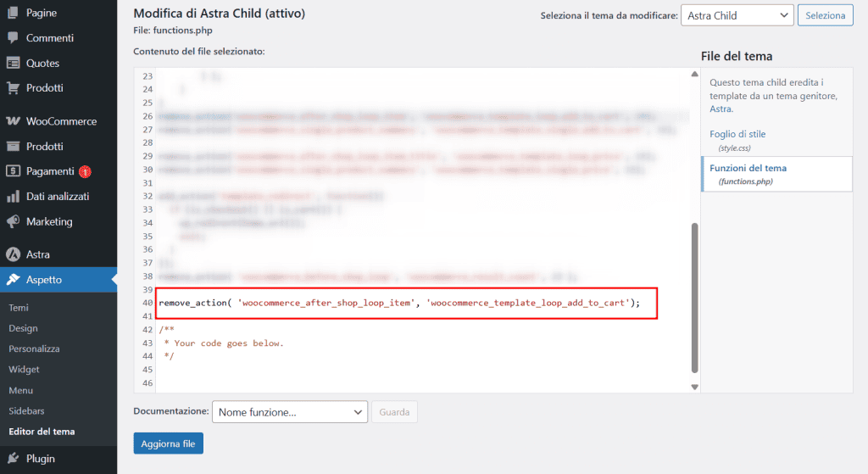Click the Aggiorna file button
This screenshot has height=474, width=868.
click(x=168, y=443)
